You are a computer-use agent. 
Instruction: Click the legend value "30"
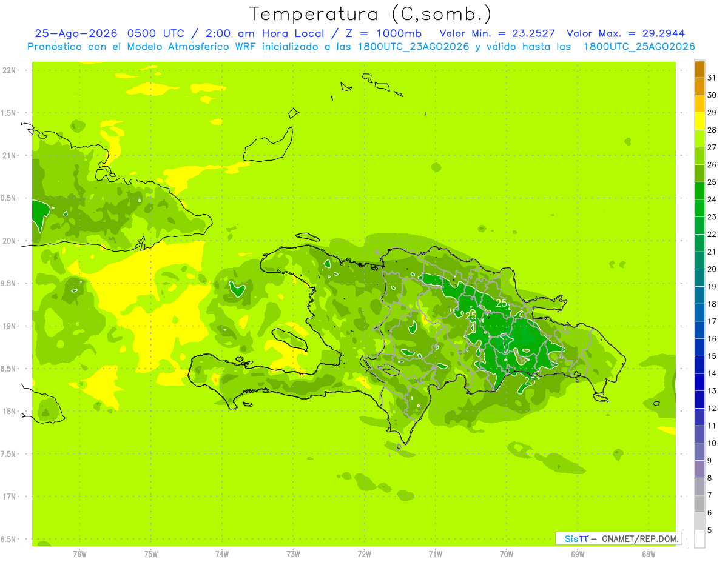coord(712,95)
